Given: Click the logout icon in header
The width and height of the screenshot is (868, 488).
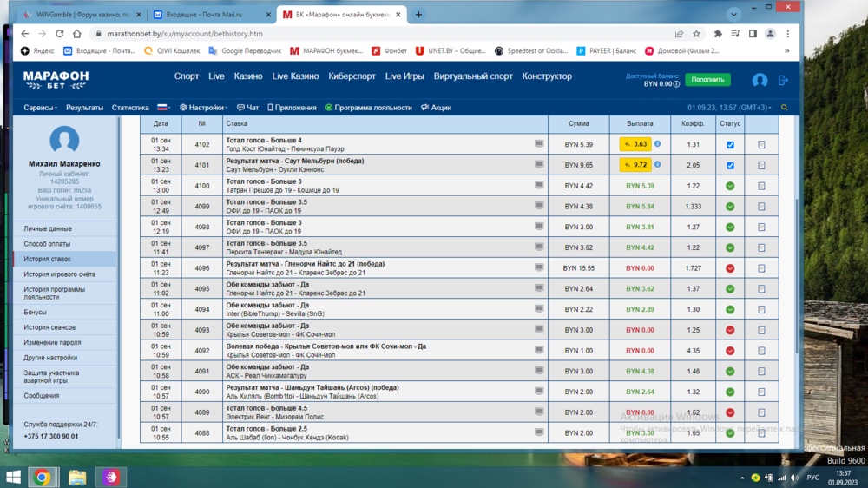Looking at the screenshot, I should pyautogui.click(x=783, y=80).
